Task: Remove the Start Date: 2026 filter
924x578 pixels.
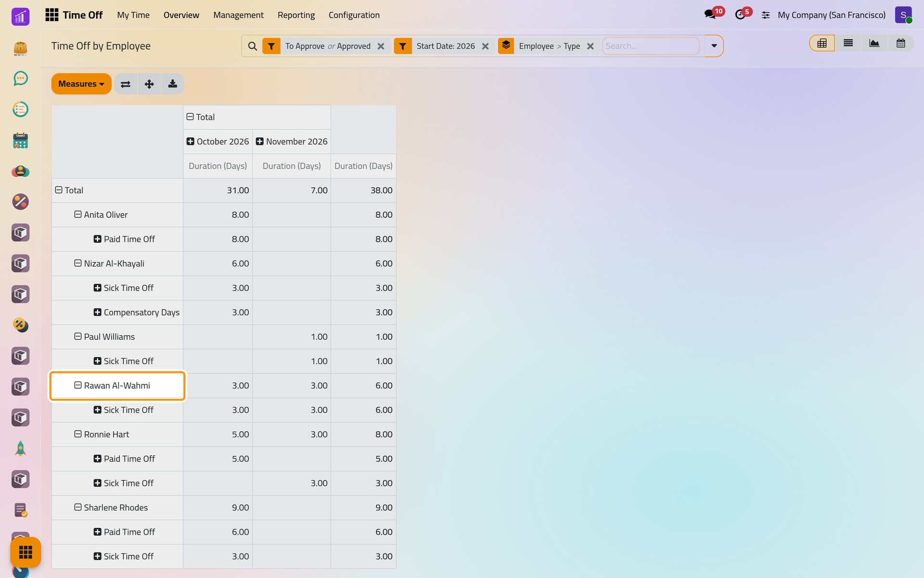Action: click(485, 46)
